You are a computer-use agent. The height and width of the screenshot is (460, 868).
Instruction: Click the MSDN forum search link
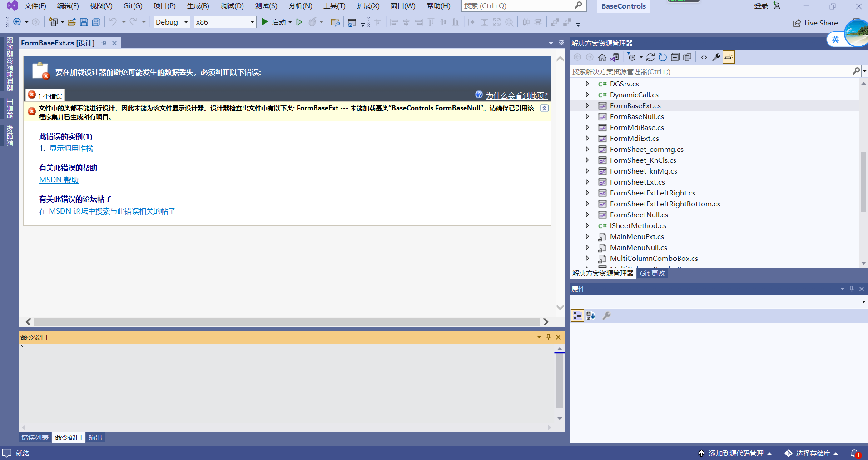107,211
